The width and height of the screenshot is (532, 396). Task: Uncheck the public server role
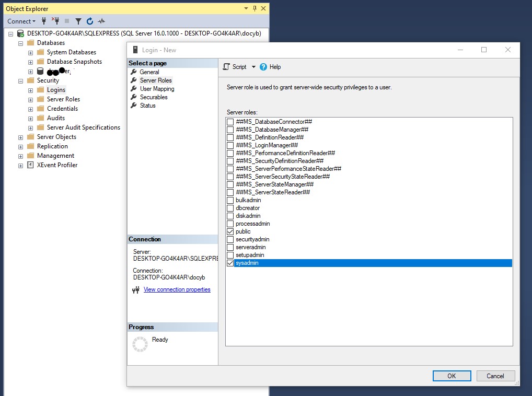click(230, 231)
